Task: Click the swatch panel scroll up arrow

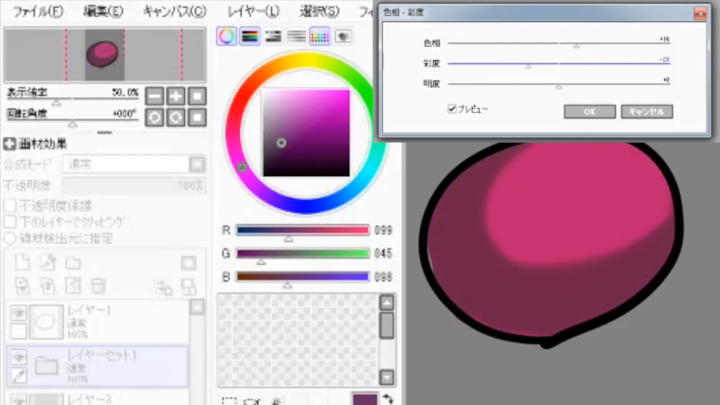Action: tap(387, 303)
